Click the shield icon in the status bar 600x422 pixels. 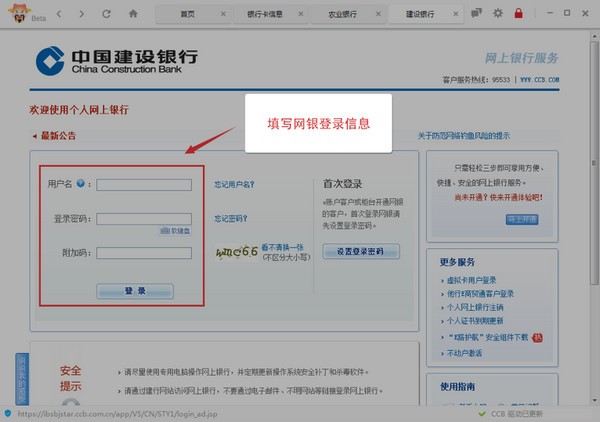[8, 414]
